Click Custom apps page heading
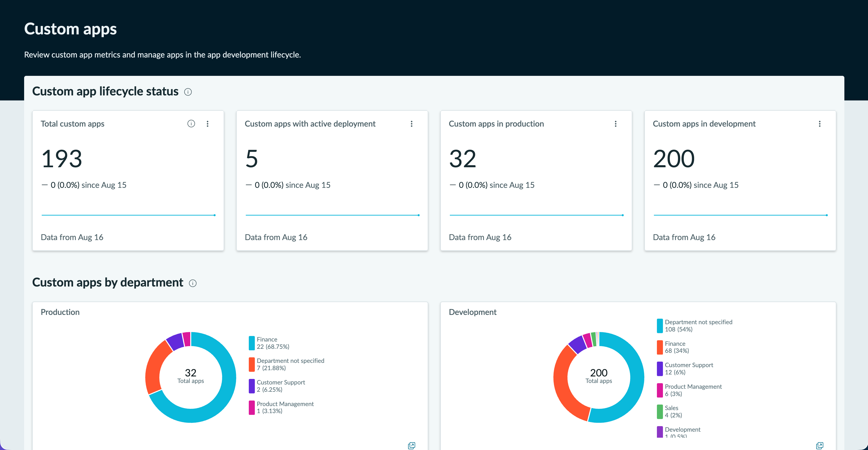The height and width of the screenshot is (450, 868). pyautogui.click(x=70, y=29)
